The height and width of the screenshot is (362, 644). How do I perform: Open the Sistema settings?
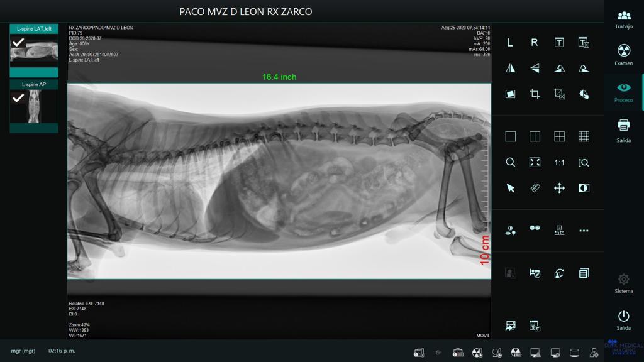click(623, 283)
